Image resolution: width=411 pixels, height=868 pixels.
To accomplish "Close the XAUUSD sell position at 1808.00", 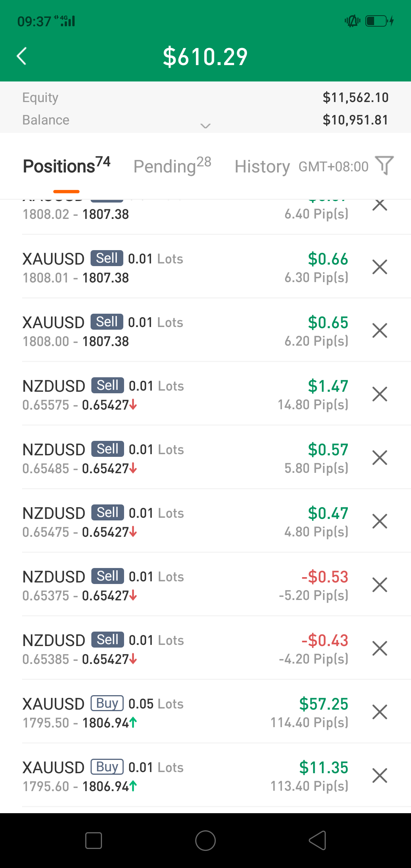I will pyautogui.click(x=379, y=330).
